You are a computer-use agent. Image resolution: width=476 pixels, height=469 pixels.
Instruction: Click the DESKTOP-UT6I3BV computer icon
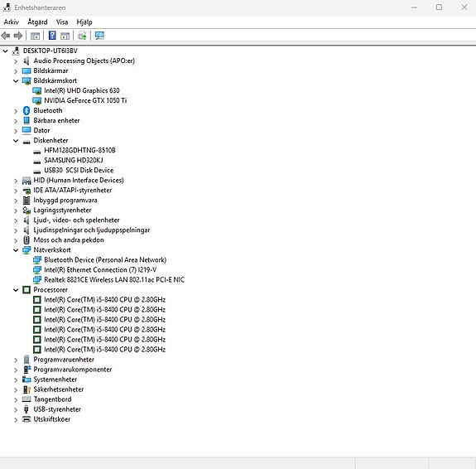pyautogui.click(x=16, y=51)
